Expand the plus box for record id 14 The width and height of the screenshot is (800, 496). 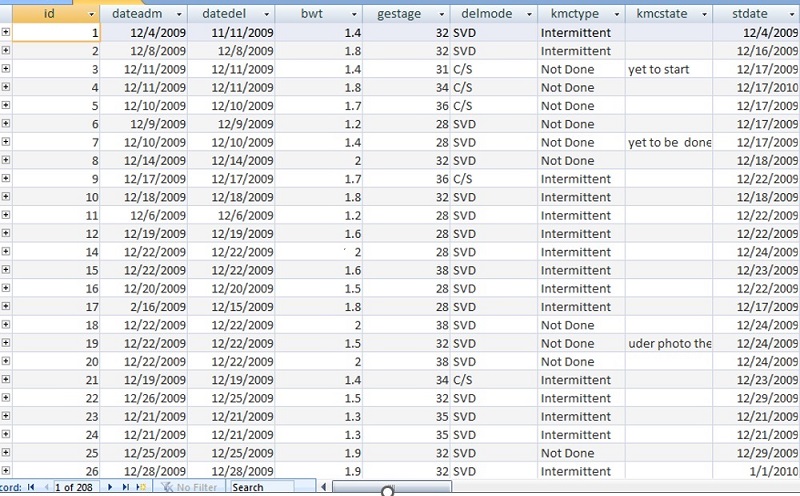pyautogui.click(x=6, y=251)
